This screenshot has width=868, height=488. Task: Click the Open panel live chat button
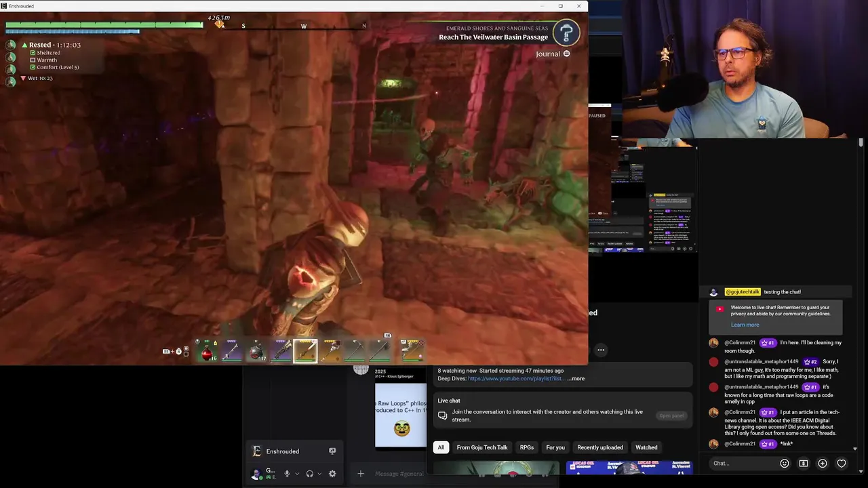(671, 415)
